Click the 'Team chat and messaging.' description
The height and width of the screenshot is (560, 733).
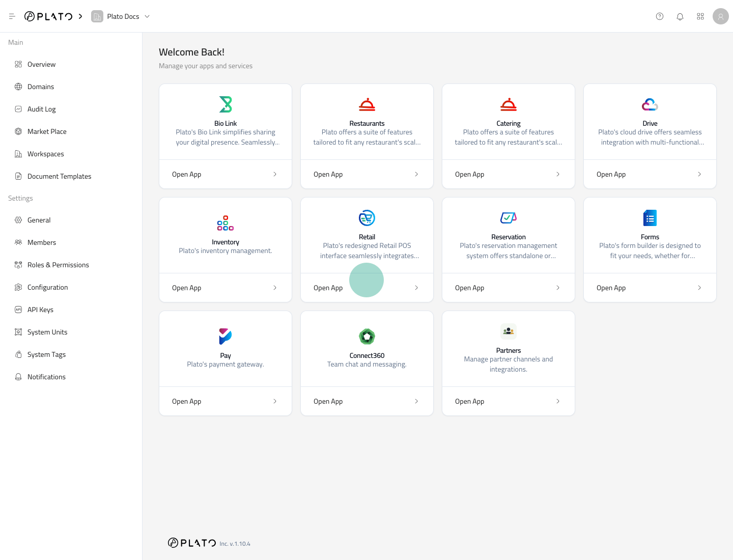(367, 364)
